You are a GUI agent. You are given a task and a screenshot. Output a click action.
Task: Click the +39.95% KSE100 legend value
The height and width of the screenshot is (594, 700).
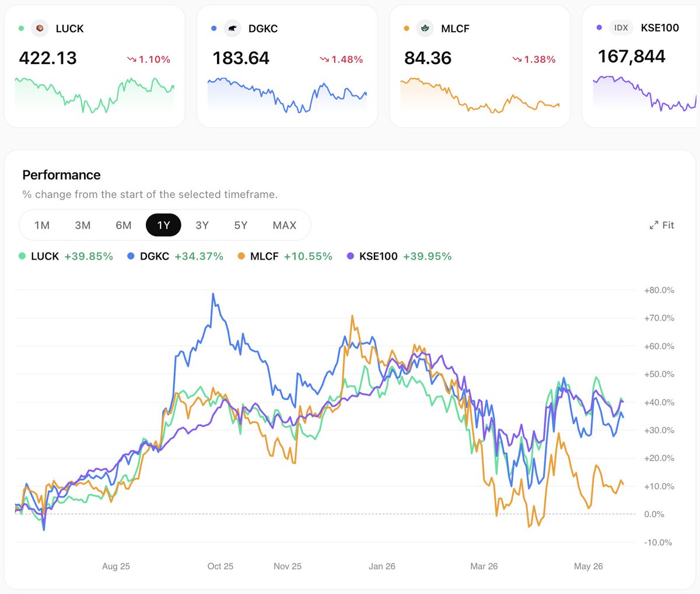(x=428, y=256)
